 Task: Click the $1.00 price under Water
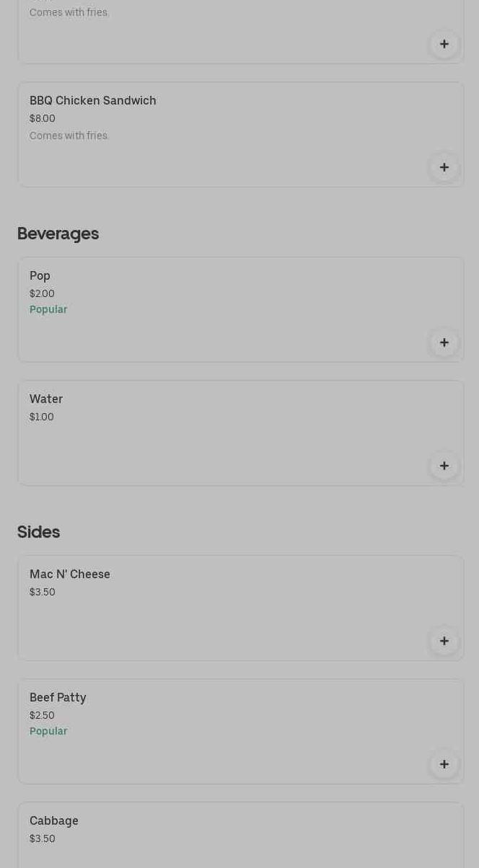pos(42,417)
